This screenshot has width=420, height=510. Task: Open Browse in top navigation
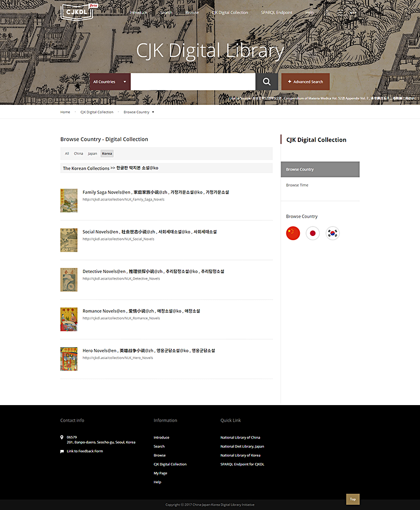tap(192, 13)
